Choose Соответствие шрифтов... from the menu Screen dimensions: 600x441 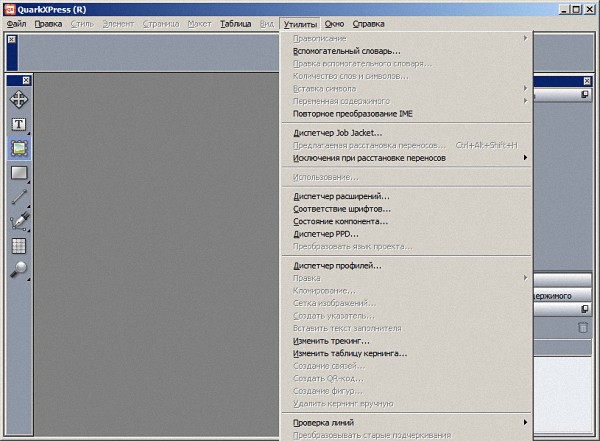coord(340,209)
